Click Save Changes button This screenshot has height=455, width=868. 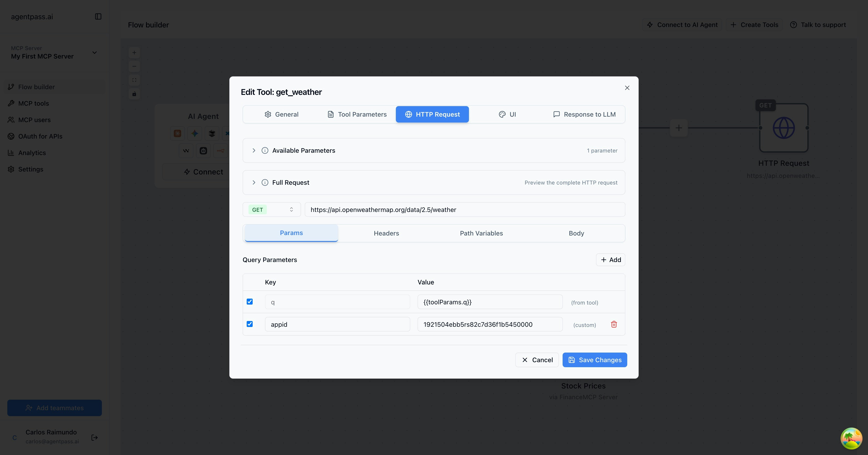(x=594, y=360)
